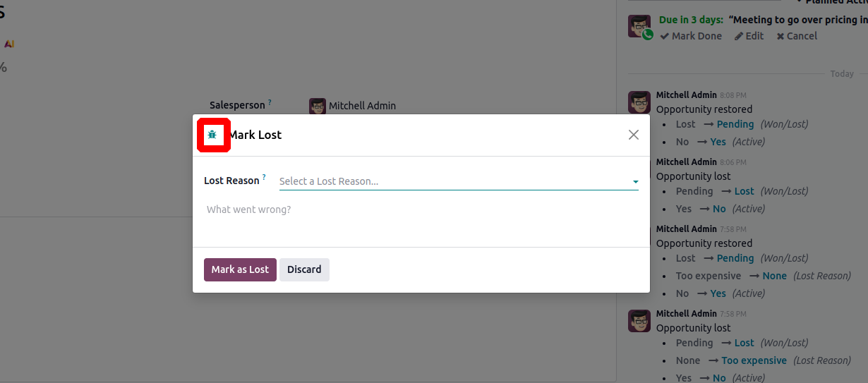Open the AI icon at left edge
This screenshot has width=868, height=383.
click(x=9, y=44)
